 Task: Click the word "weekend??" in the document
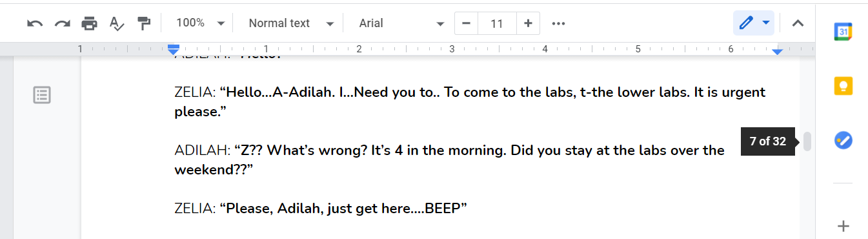coord(210,170)
